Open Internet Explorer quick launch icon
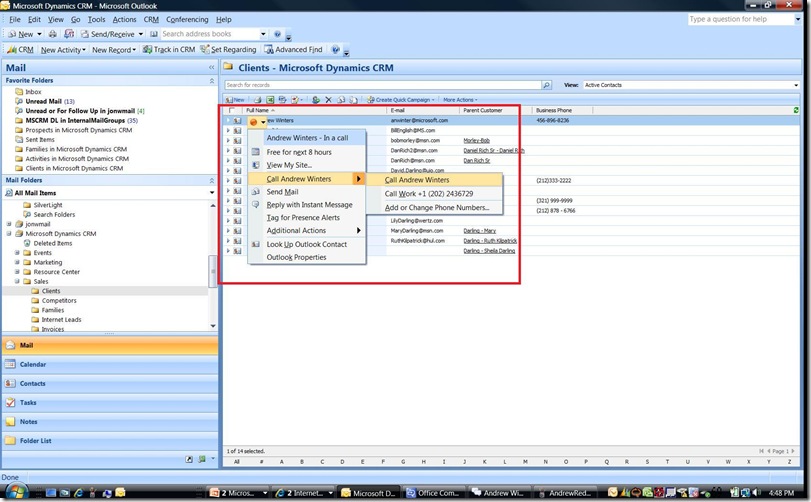This screenshot has height=502, width=811. 78,493
